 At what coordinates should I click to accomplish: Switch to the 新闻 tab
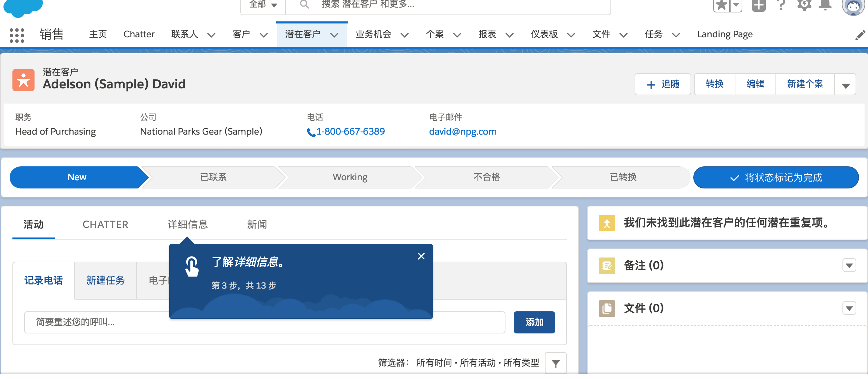click(257, 225)
